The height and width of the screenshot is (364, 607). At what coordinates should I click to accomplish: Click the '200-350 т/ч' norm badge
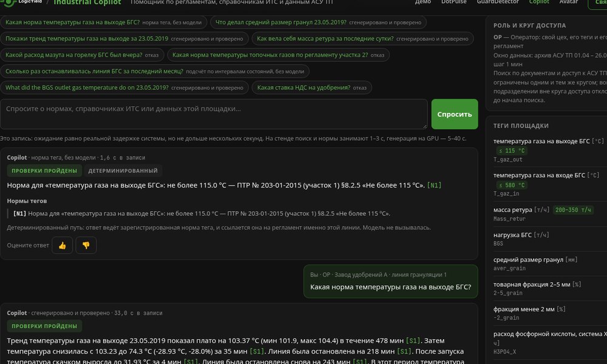point(573,210)
